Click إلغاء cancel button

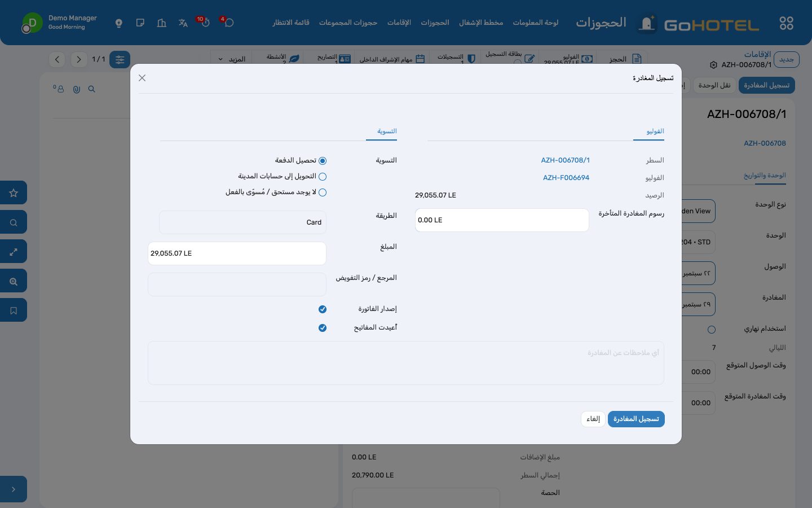(593, 419)
